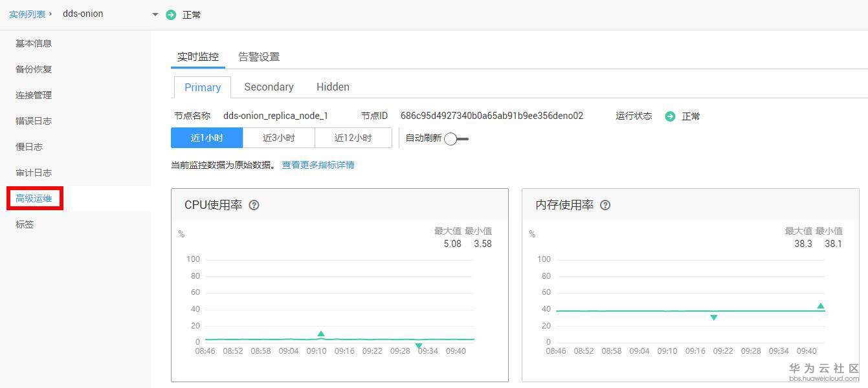The height and width of the screenshot is (388, 868).
Task: Click the memory min value 38.1
Action: (834, 244)
